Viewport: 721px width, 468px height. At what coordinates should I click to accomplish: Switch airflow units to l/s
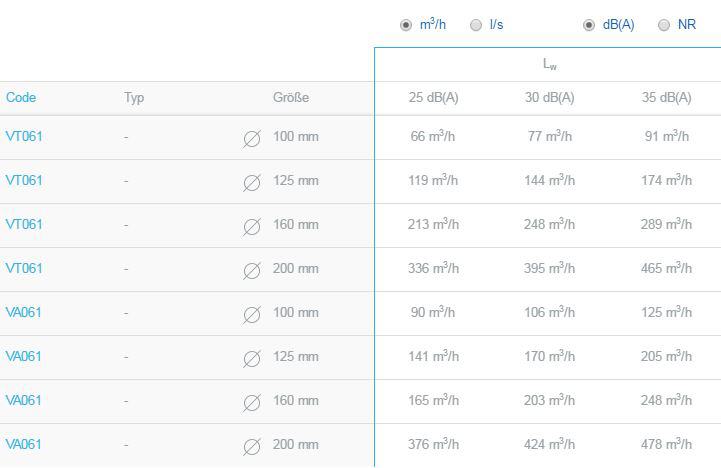point(476,25)
